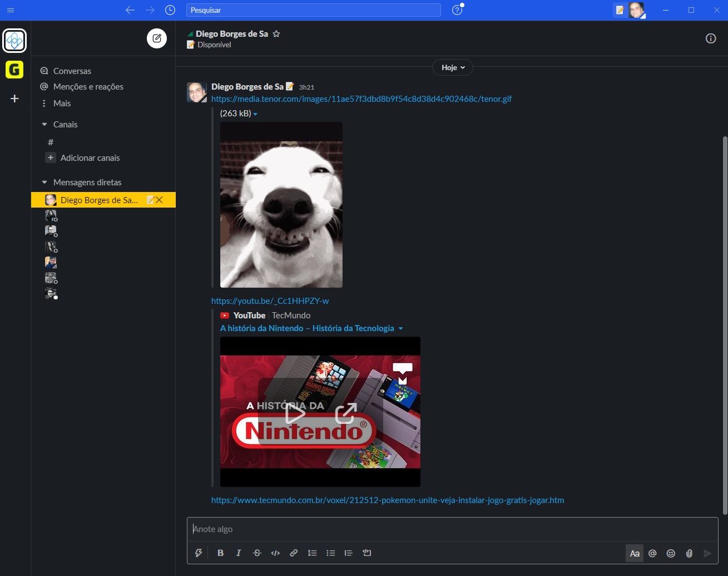Insert a hyperlink
This screenshot has width=728, height=576.
click(294, 553)
